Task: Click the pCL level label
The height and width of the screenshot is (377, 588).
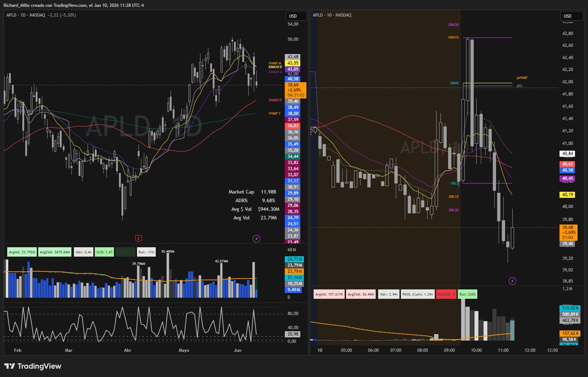Action: [519, 85]
